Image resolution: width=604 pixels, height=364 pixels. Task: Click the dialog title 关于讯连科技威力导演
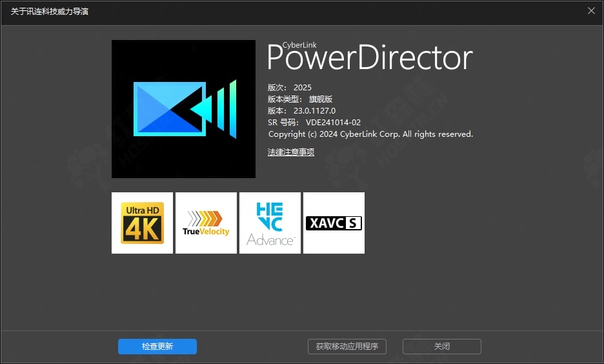(x=50, y=12)
